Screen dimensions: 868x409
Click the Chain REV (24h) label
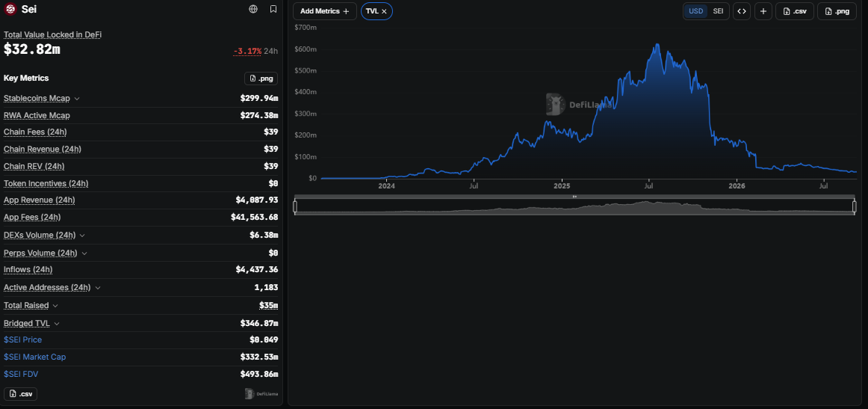pos(34,166)
